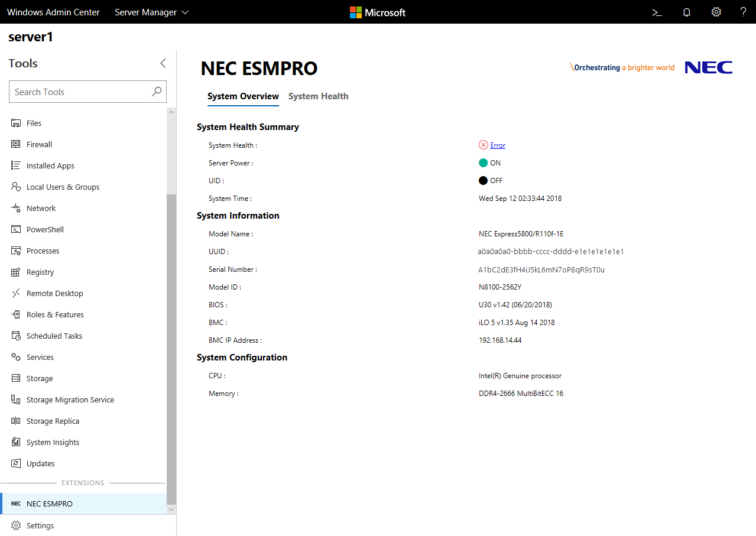Image resolution: width=756 pixels, height=536 pixels.
Task: Click the Services gears icon
Action: [x=16, y=357]
